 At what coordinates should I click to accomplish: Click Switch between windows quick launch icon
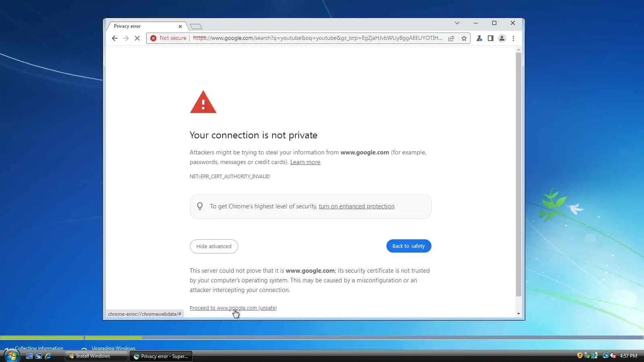39,356
